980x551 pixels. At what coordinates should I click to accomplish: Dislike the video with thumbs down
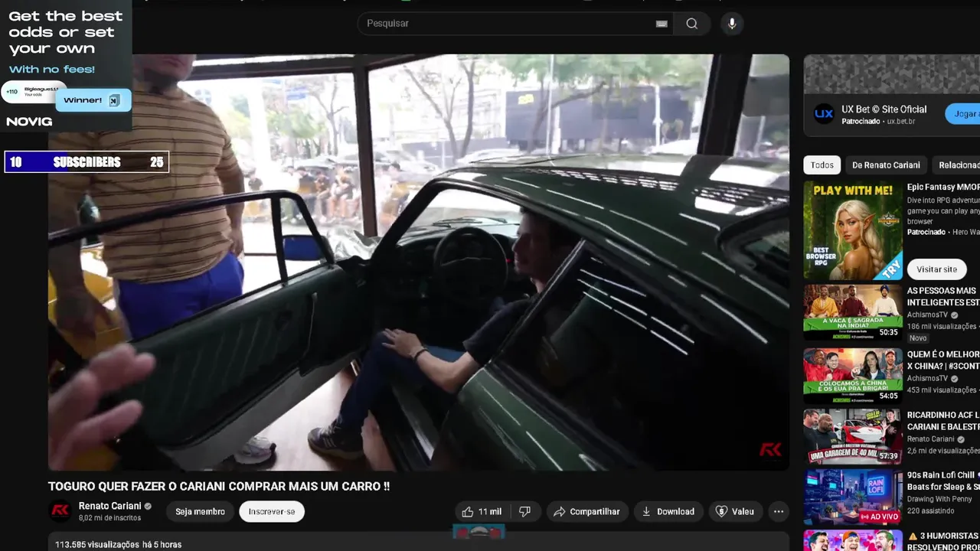click(525, 511)
